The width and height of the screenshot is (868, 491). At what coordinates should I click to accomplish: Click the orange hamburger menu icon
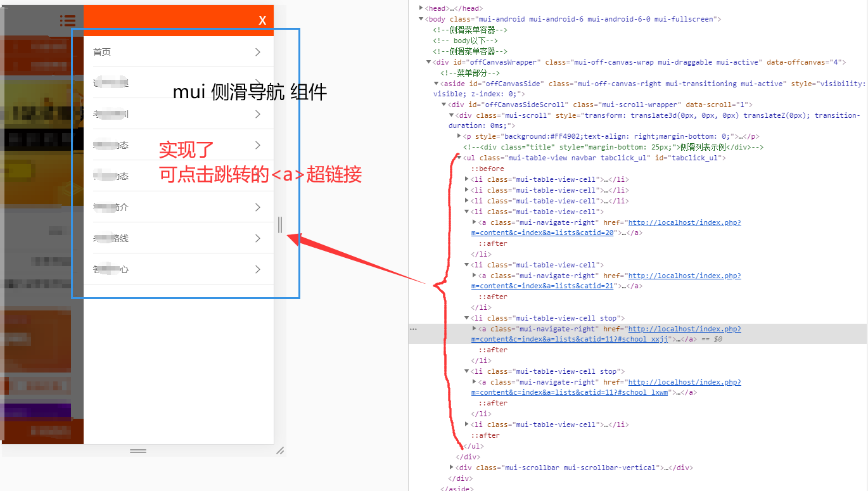tap(68, 20)
